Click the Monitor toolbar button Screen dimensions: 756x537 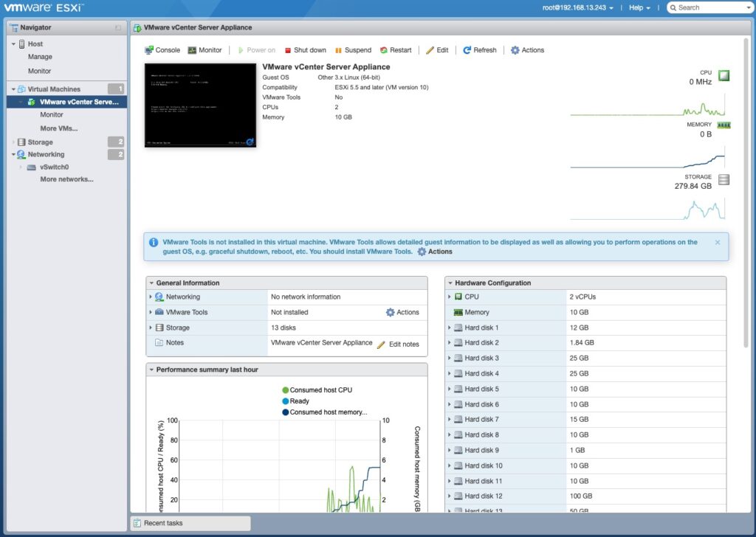point(205,50)
